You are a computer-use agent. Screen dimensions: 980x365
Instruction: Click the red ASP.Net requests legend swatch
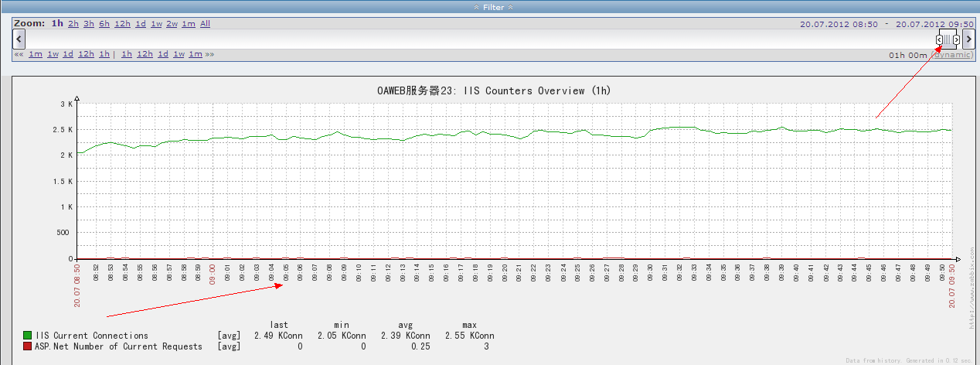click(x=27, y=346)
